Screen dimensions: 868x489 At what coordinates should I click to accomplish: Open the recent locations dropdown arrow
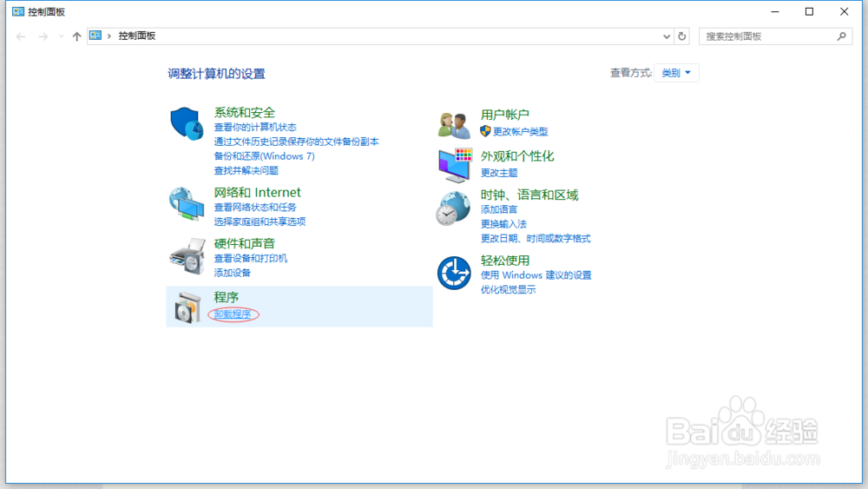[x=61, y=36]
